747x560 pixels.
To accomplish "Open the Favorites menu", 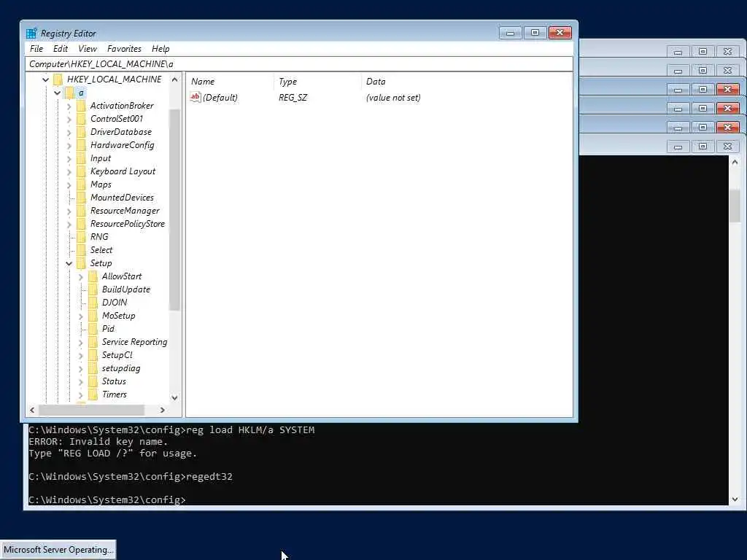I will [124, 49].
